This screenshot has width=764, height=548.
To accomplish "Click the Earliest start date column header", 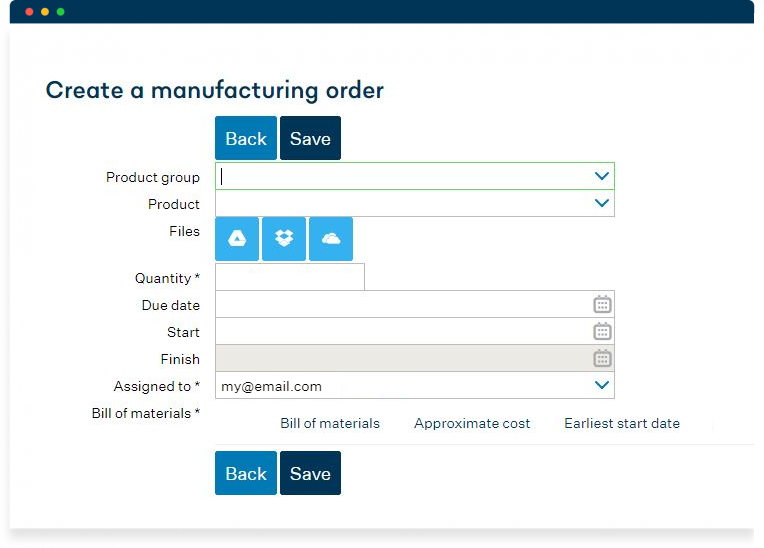I will [x=622, y=423].
